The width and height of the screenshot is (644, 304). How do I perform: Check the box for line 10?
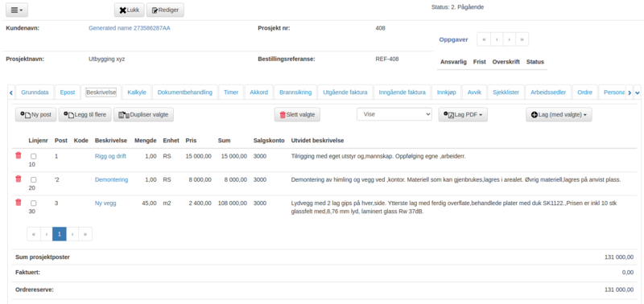(33, 156)
